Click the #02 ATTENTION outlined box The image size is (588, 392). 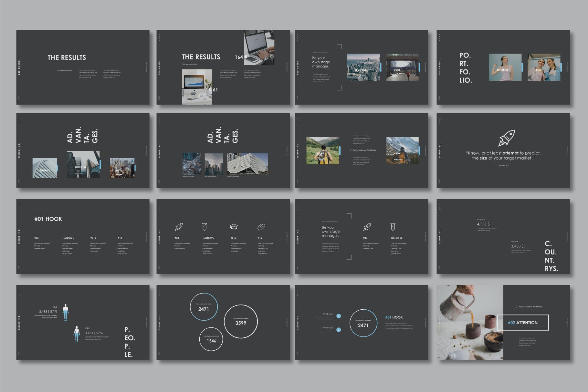tap(523, 323)
